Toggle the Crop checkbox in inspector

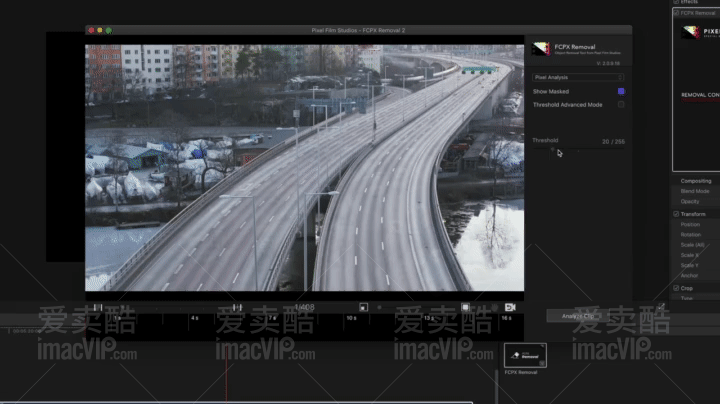click(x=676, y=288)
